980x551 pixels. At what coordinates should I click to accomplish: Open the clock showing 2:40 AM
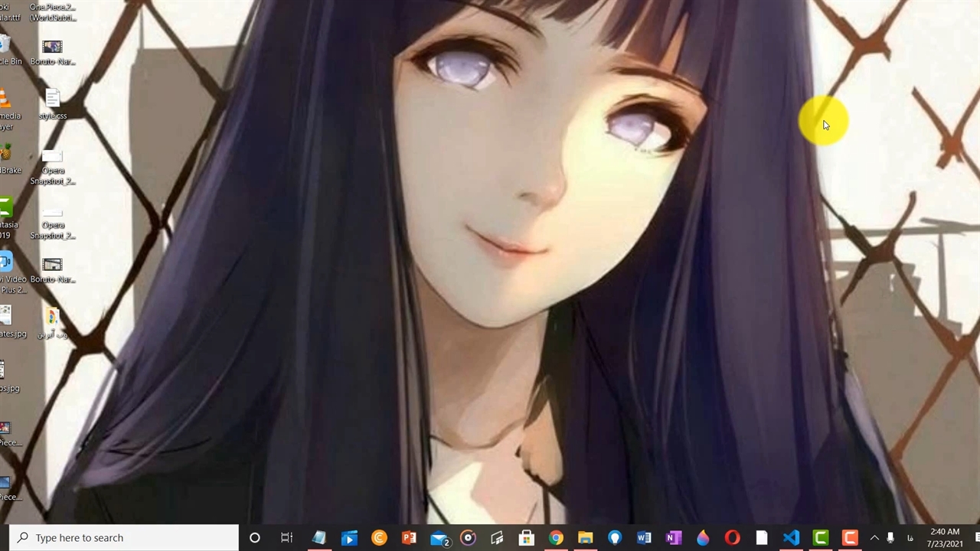[945, 538]
